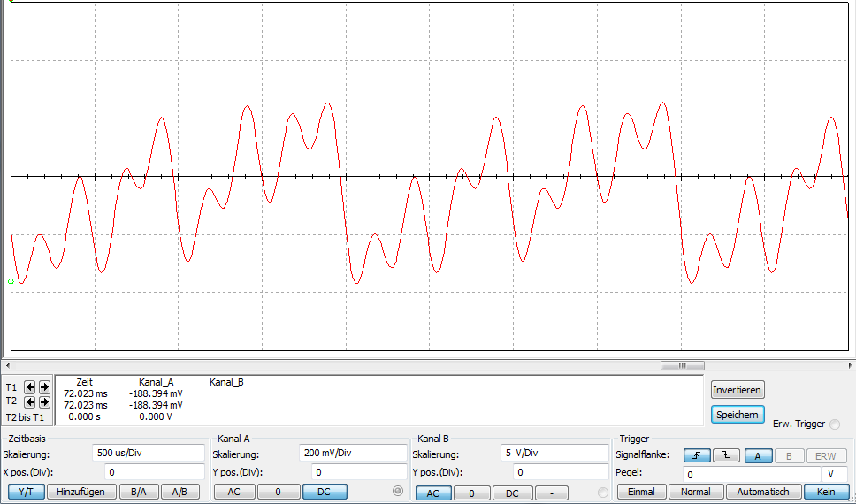Select rising edge trigger (Signalflanke)
The image size is (856, 504).
697,455
